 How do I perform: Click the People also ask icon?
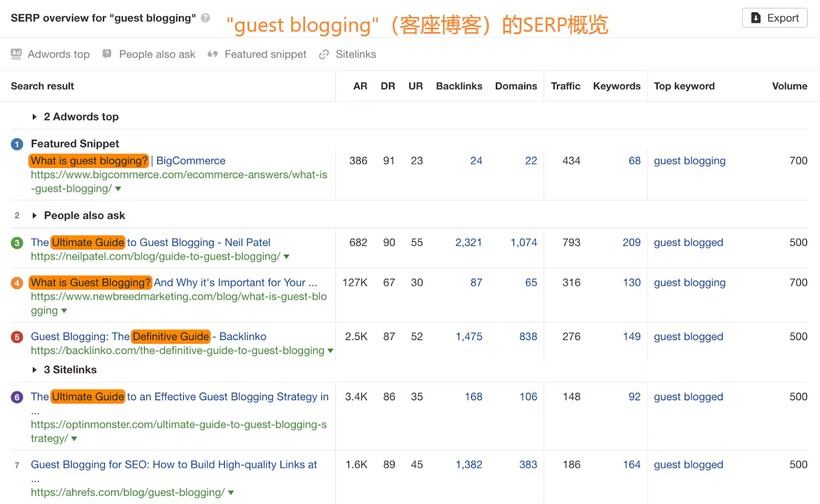click(x=107, y=54)
